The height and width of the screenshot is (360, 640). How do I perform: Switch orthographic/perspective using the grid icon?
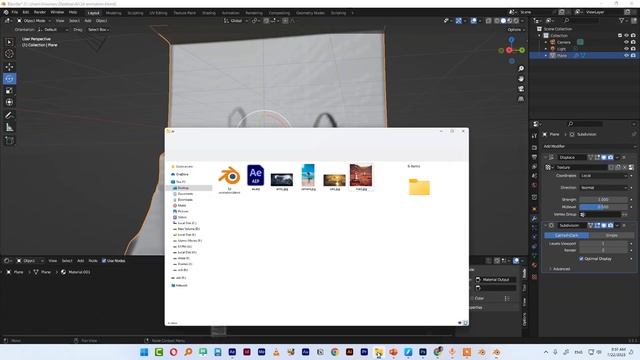(x=521, y=99)
